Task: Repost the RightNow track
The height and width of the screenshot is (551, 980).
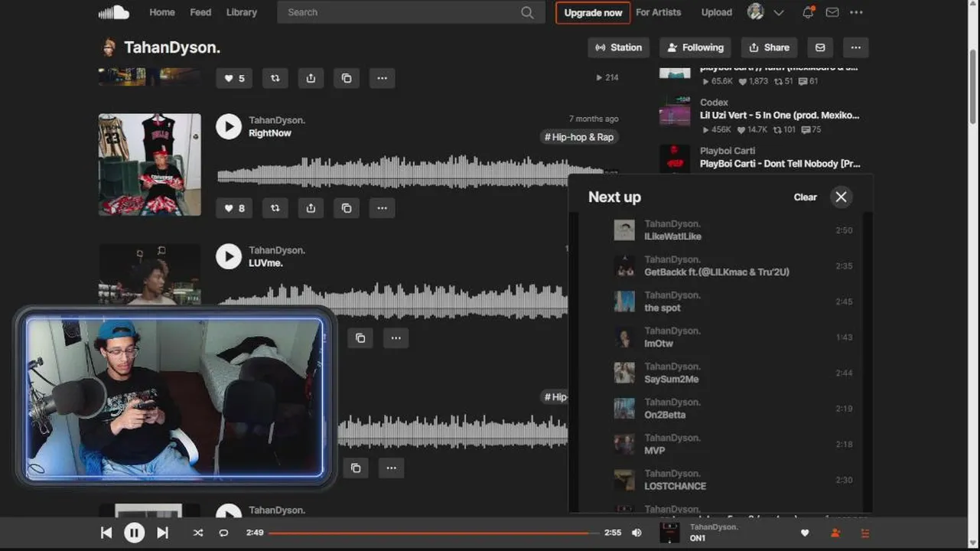Action: click(275, 208)
